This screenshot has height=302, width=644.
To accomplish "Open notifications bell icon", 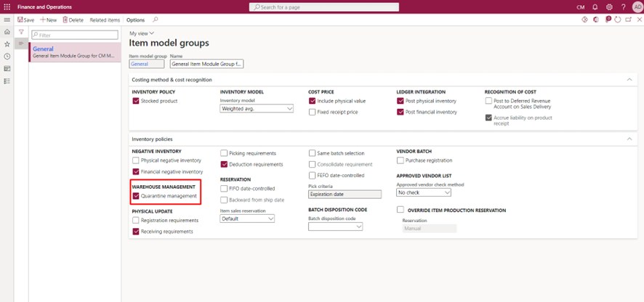I will [595, 7].
